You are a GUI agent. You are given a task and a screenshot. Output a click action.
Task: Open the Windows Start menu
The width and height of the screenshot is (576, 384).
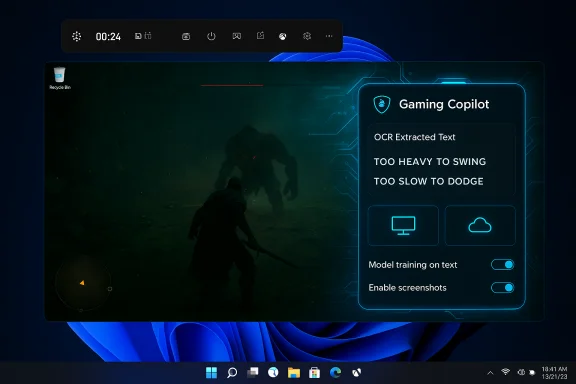coord(211,373)
